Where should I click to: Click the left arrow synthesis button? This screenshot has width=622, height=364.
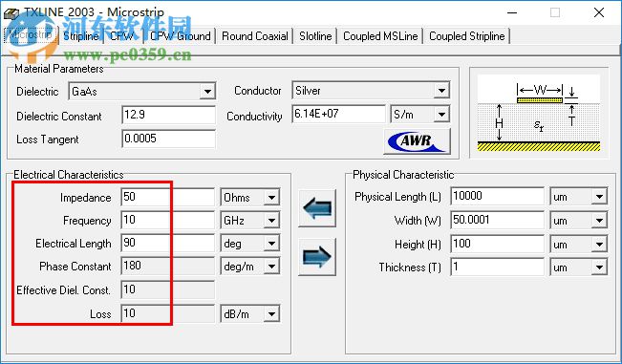click(317, 207)
